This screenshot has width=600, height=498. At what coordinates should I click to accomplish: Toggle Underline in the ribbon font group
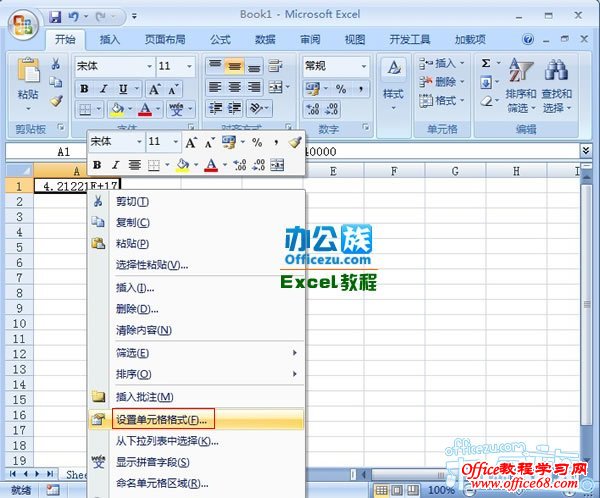123,89
